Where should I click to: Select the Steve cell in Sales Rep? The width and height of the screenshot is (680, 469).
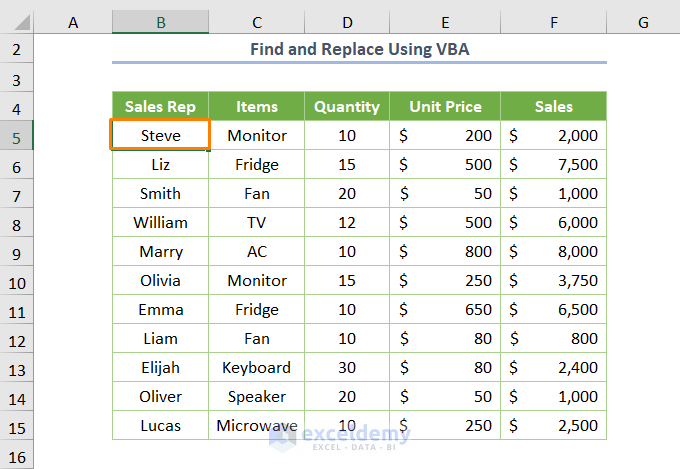[160, 135]
